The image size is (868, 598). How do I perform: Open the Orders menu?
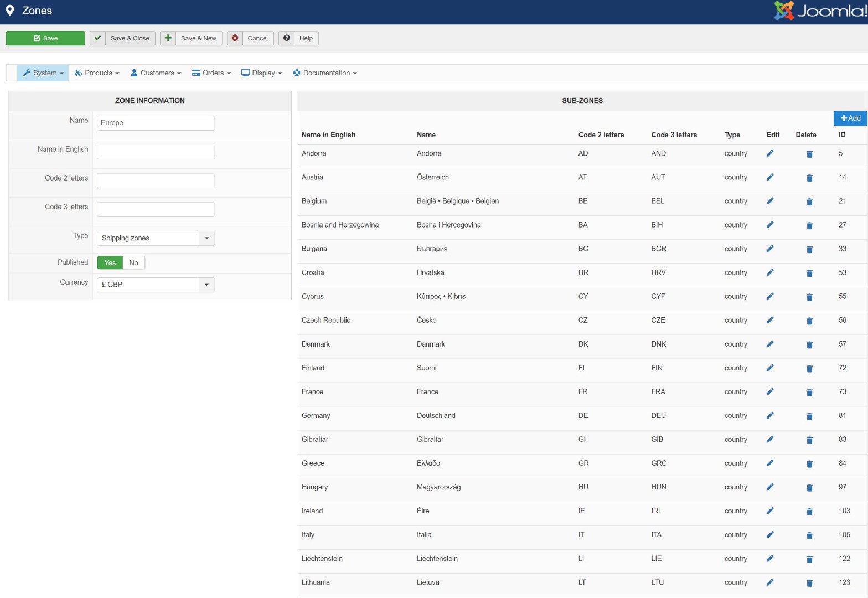[211, 73]
